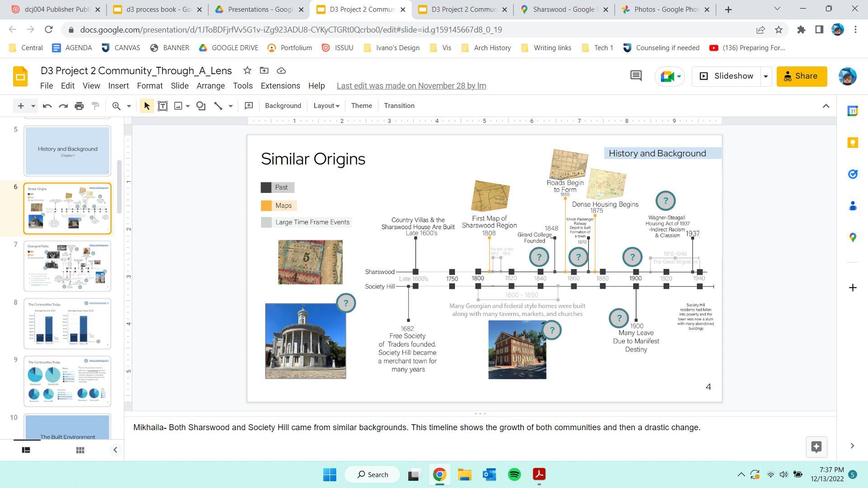Select the text box tool
This screenshot has width=868, height=488.
[163, 106]
